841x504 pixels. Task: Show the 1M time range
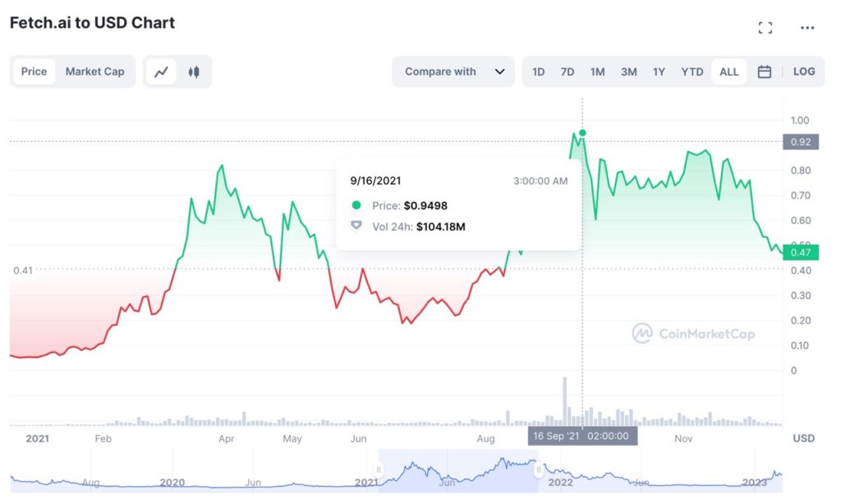point(597,71)
